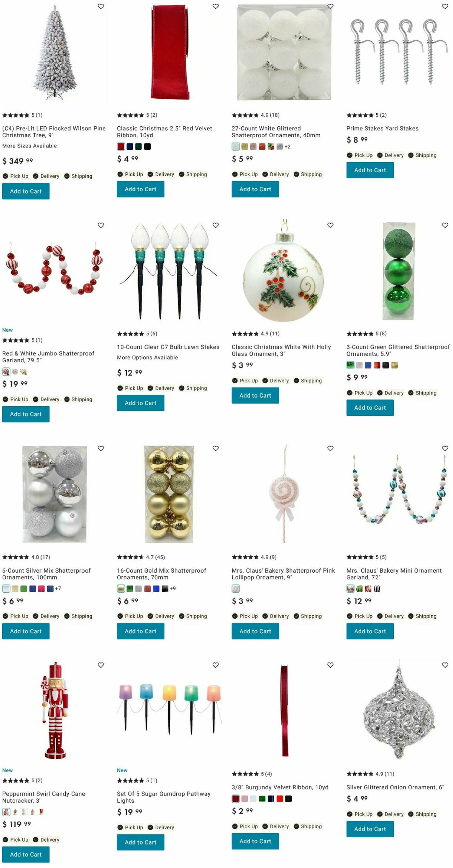
Task: Save Prime Stakes Yard Stakes to wishlist
Action: click(445, 6)
